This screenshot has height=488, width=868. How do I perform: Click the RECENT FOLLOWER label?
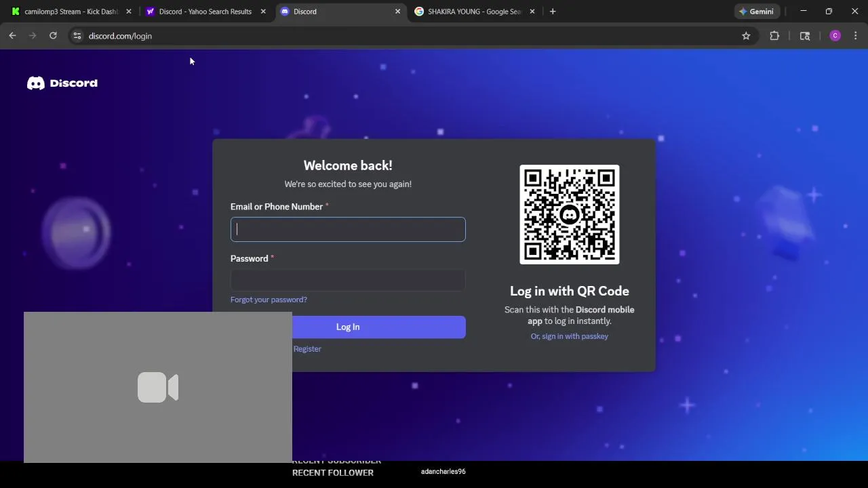(x=333, y=473)
